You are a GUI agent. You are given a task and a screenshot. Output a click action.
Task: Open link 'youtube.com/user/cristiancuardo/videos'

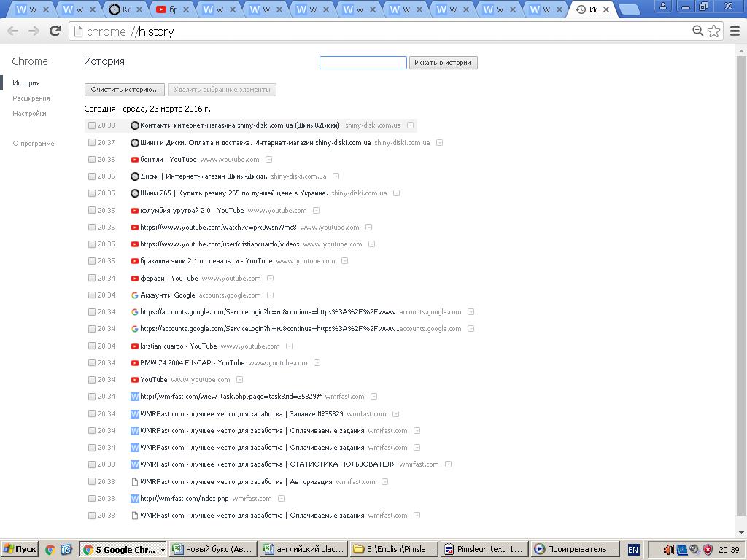220,244
